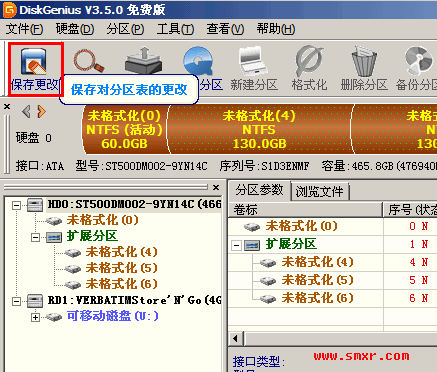Select 未格式化(4) in the left tree
The image size is (437, 372).
click(x=122, y=252)
